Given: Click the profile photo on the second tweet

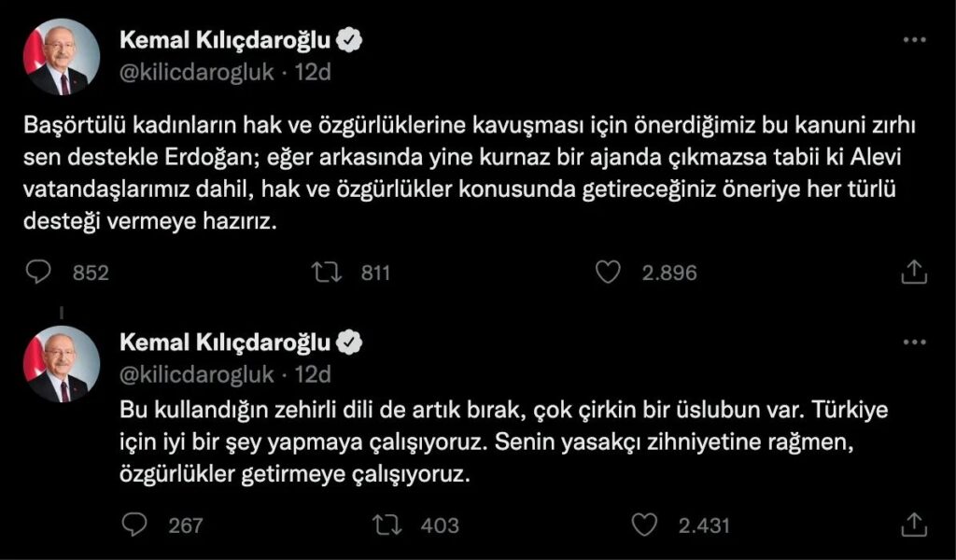Looking at the screenshot, I should (62, 364).
